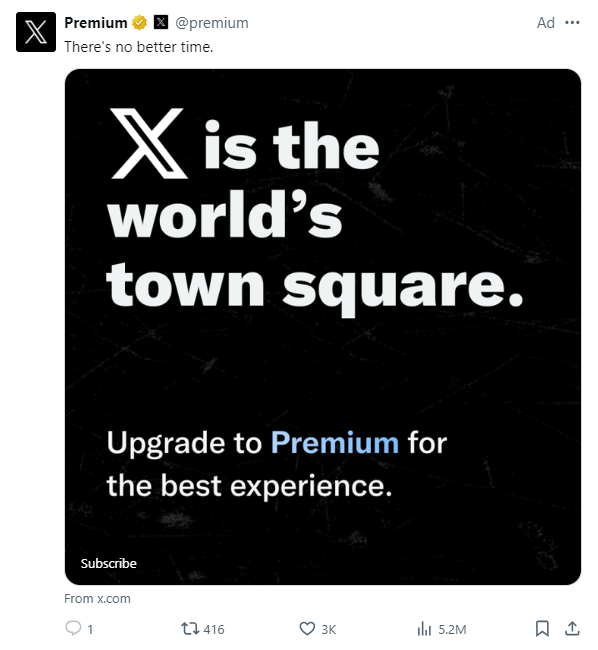The image size is (598, 650).
Task: Click the X Premium profile avatar
Action: coord(36,32)
